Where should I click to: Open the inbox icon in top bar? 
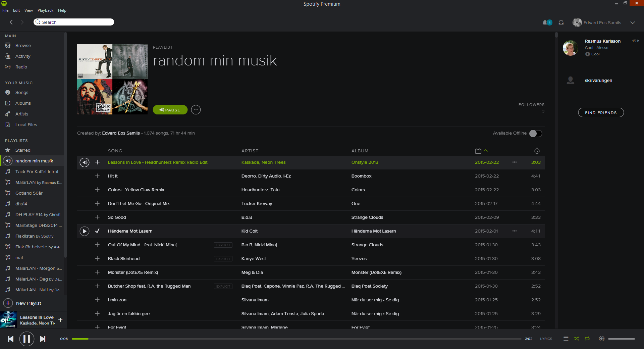point(561,22)
